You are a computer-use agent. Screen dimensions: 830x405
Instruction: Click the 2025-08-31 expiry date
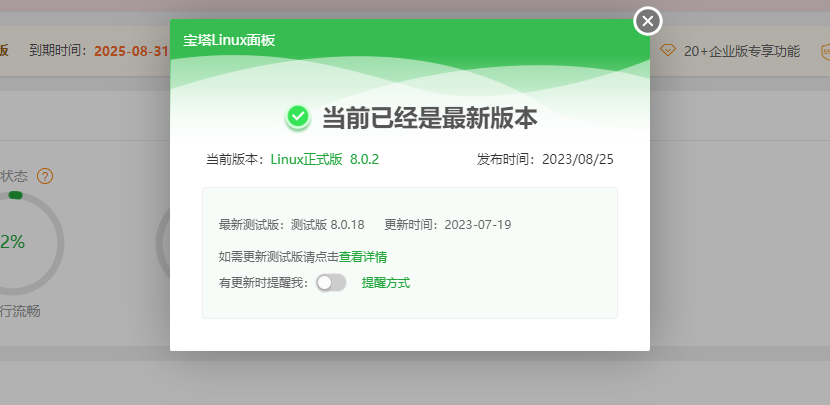131,51
